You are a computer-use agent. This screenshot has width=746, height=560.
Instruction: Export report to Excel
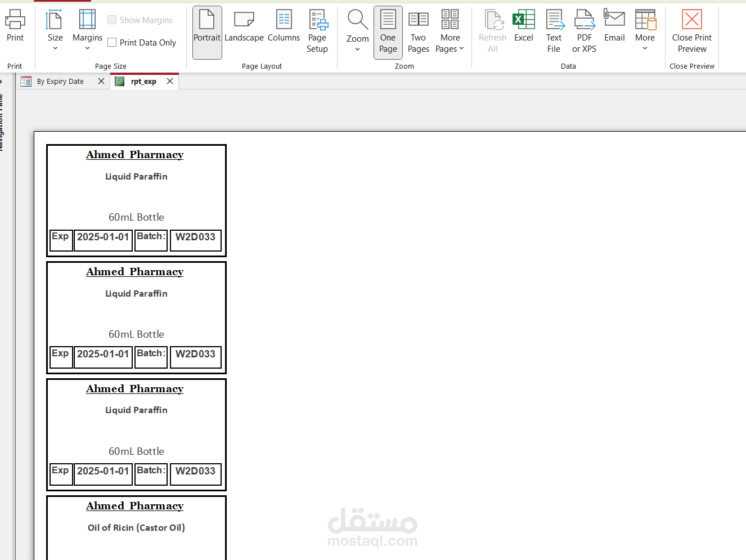[x=524, y=26]
